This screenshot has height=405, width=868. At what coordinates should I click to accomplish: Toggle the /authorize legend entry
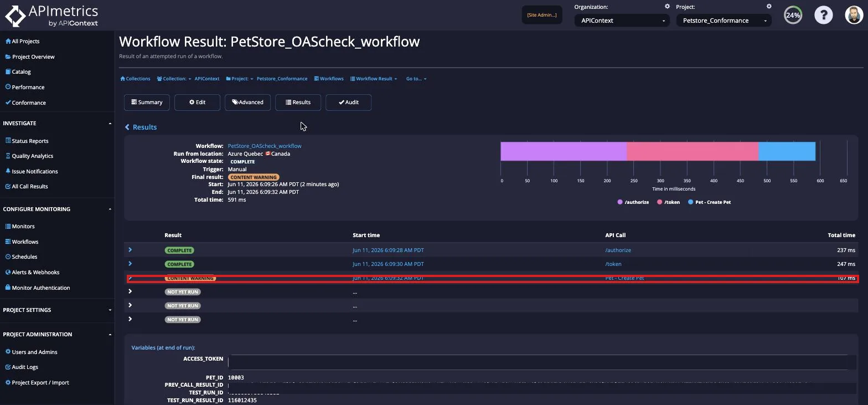point(633,202)
